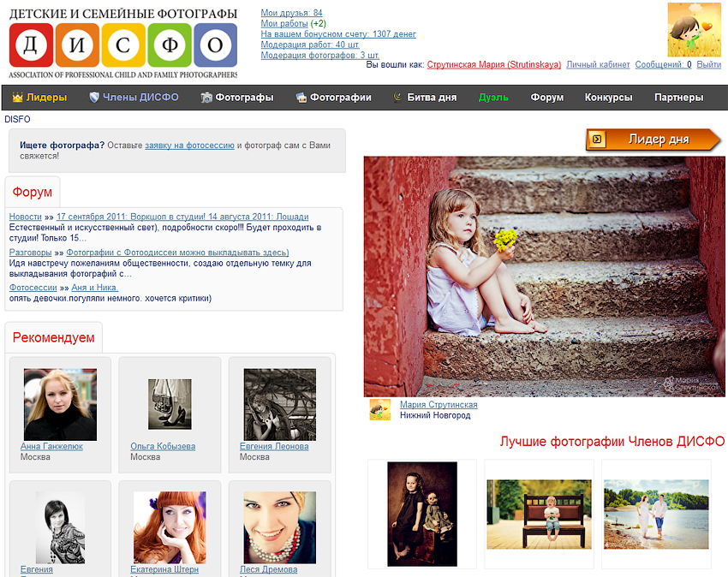
Task: Click the DISFO logo in header
Action: pos(122,45)
